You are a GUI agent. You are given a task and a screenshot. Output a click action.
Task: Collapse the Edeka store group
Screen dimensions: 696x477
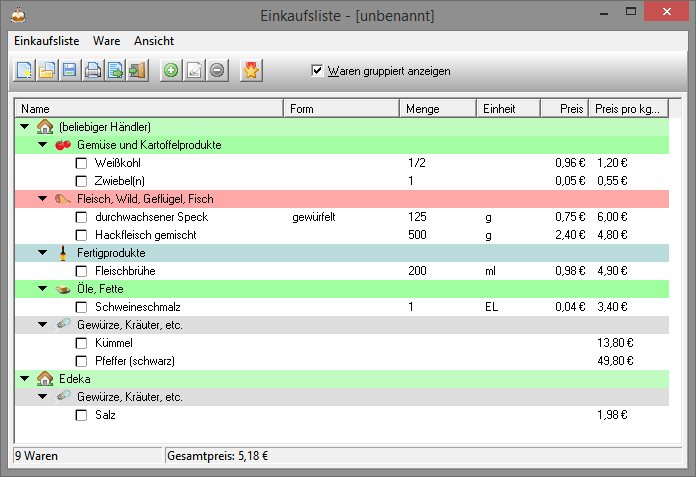coord(24,379)
